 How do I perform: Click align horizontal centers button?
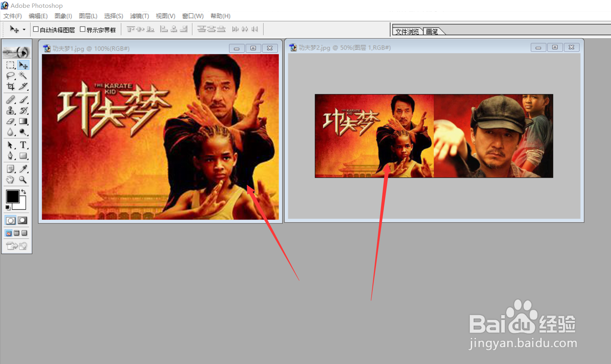click(x=174, y=29)
